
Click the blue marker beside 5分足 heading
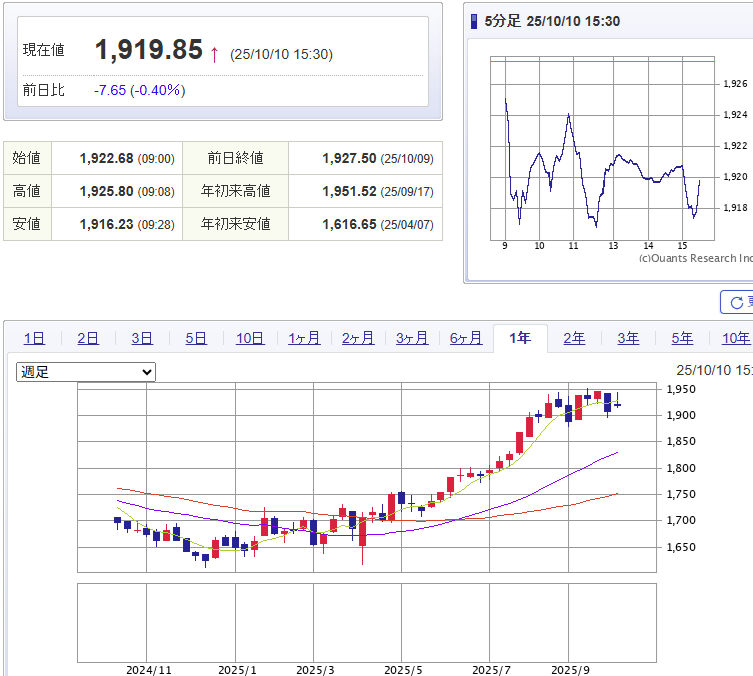point(474,22)
